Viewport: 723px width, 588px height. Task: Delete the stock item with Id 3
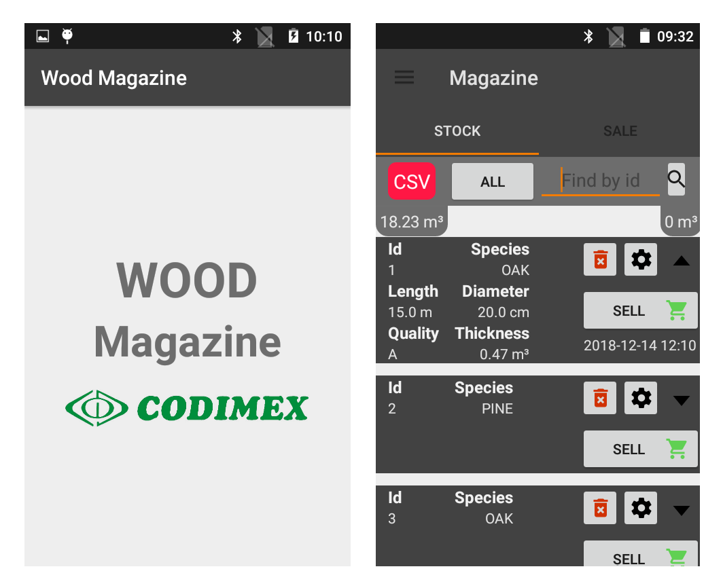pyautogui.click(x=600, y=508)
